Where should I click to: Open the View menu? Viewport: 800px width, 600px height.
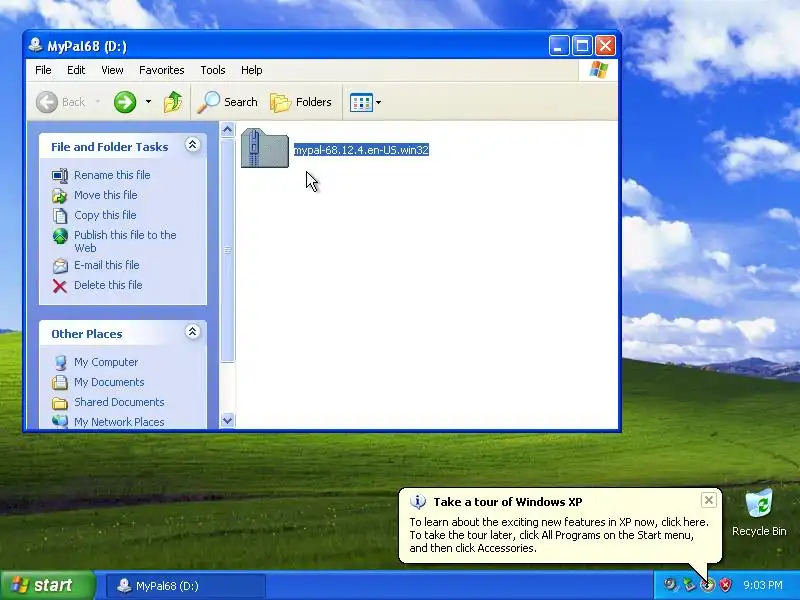(112, 70)
